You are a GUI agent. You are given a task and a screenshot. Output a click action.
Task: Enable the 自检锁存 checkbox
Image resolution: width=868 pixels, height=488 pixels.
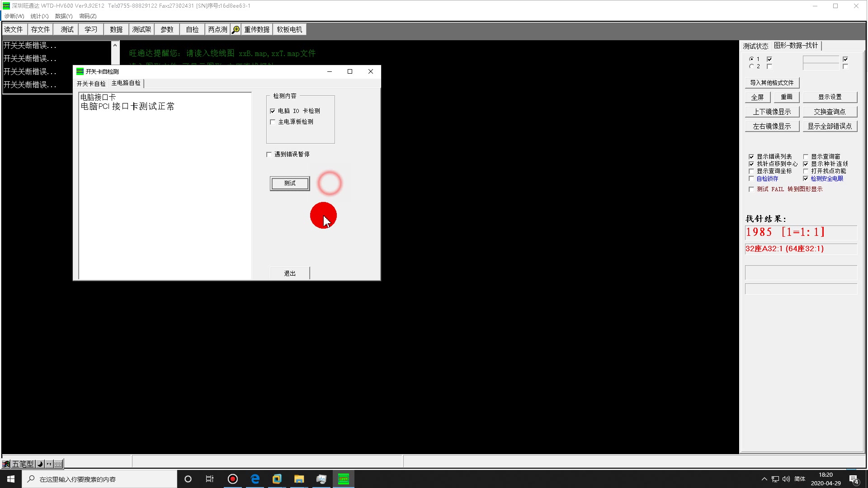(751, 179)
